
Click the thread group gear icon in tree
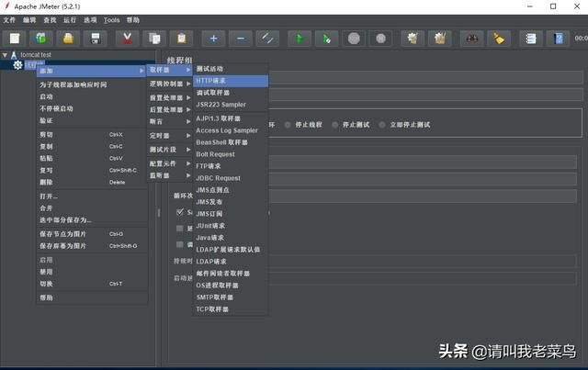coord(17,65)
